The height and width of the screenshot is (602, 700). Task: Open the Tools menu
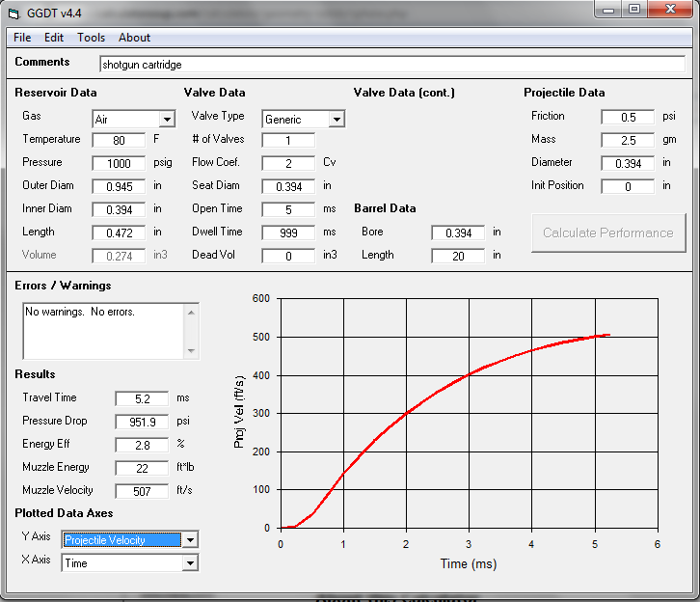coord(92,38)
